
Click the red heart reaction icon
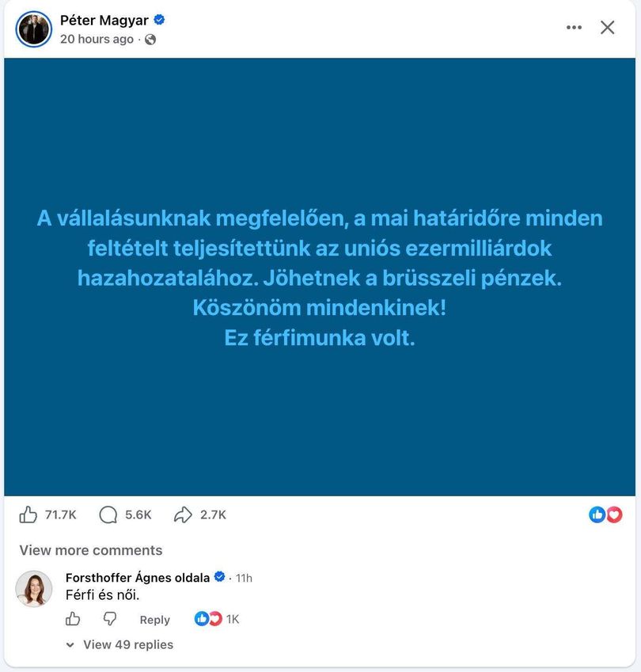point(614,514)
